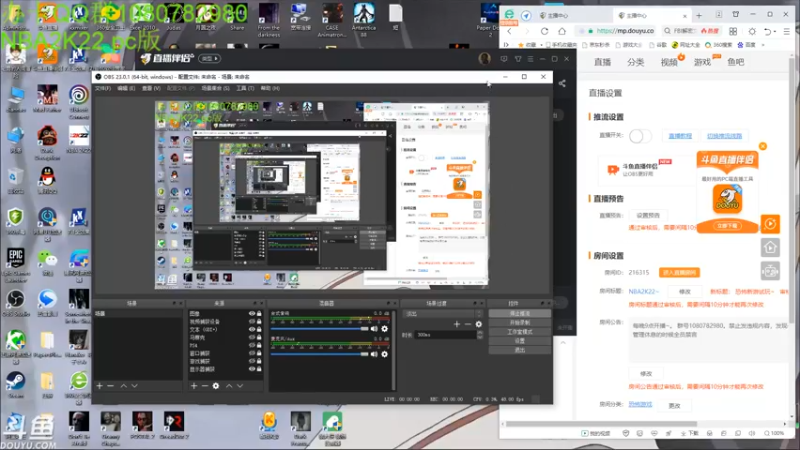Click the browser home icon
Viewport: 800px width, 450px height.
coord(562,31)
